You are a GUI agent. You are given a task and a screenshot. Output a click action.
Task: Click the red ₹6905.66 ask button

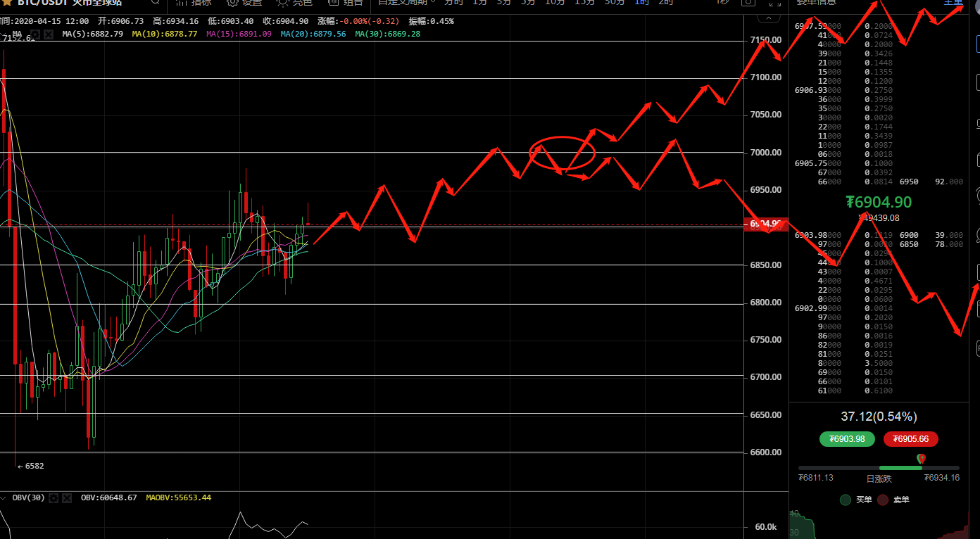click(910, 439)
